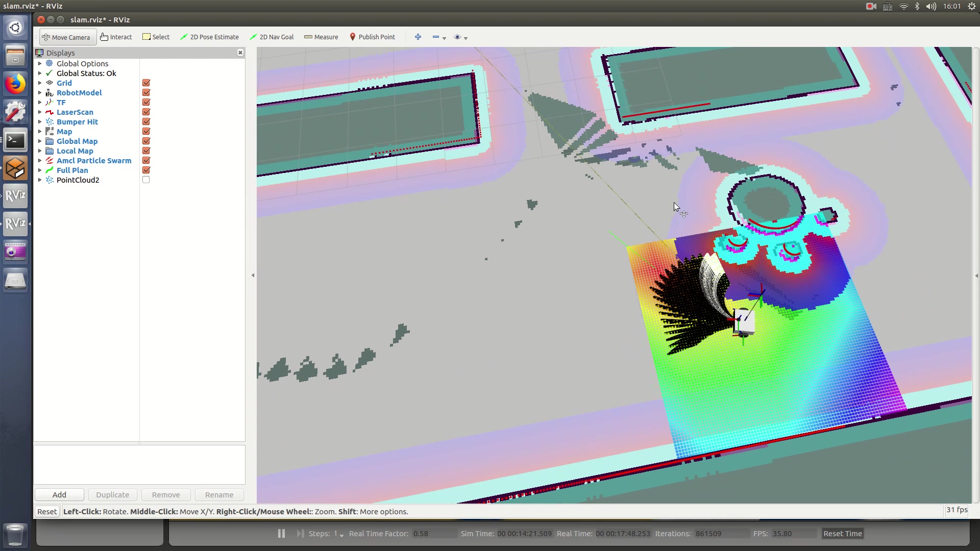The height and width of the screenshot is (551, 980).
Task: Click the Interact tool
Action: pyautogui.click(x=116, y=37)
